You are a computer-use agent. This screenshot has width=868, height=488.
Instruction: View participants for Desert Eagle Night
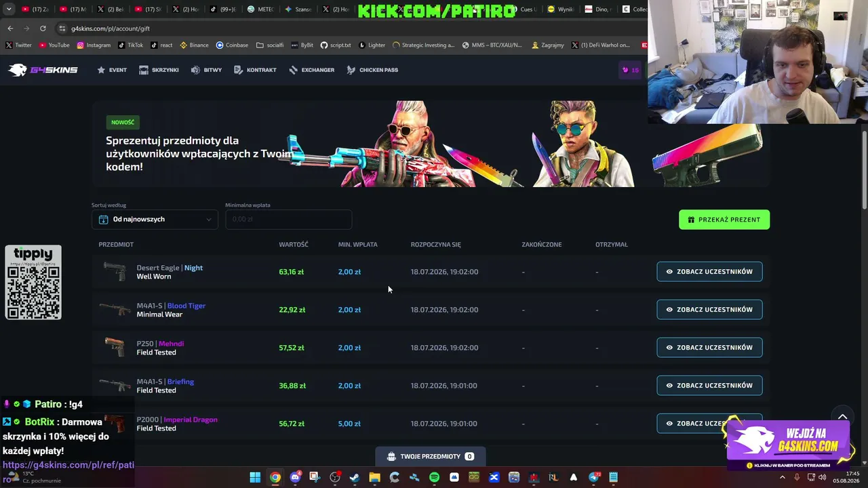click(x=709, y=272)
